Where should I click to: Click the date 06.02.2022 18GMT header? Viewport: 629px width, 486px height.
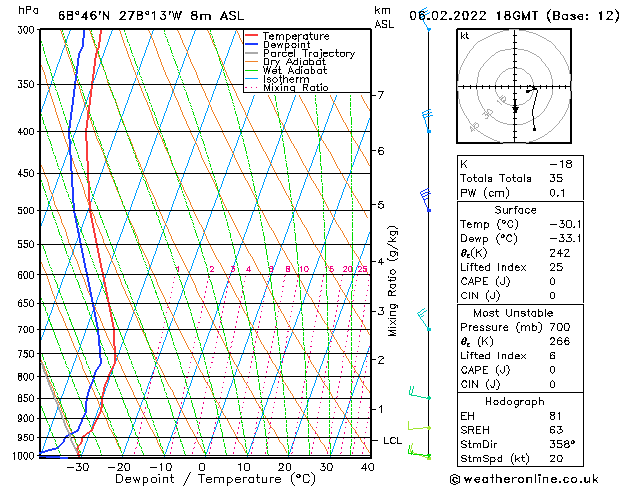[514, 16]
